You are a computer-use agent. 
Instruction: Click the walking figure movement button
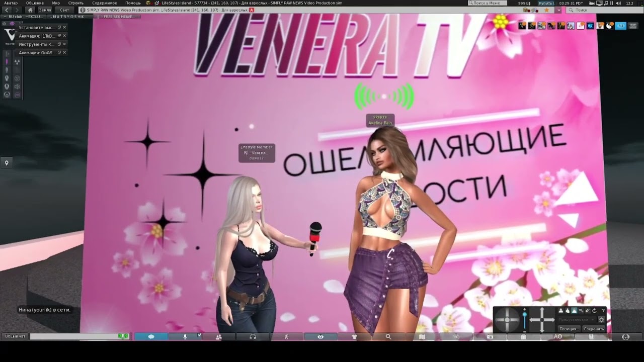click(x=286, y=337)
